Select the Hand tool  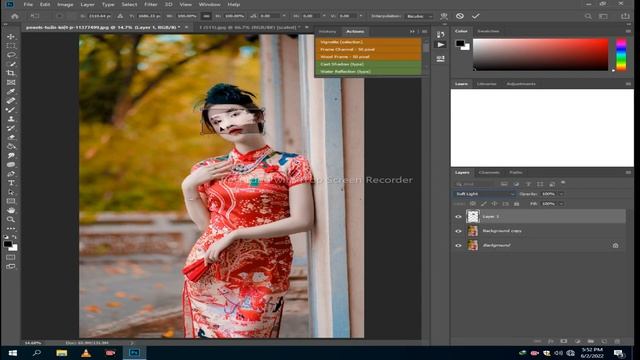point(11,210)
